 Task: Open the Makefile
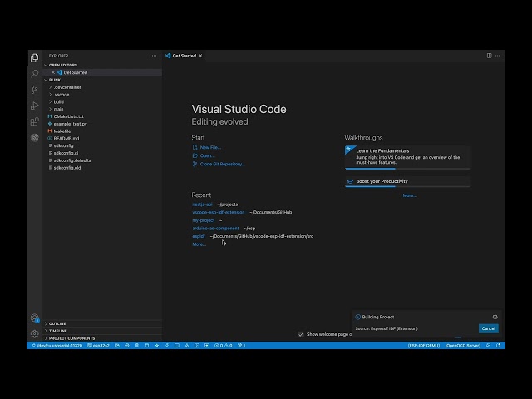62,131
